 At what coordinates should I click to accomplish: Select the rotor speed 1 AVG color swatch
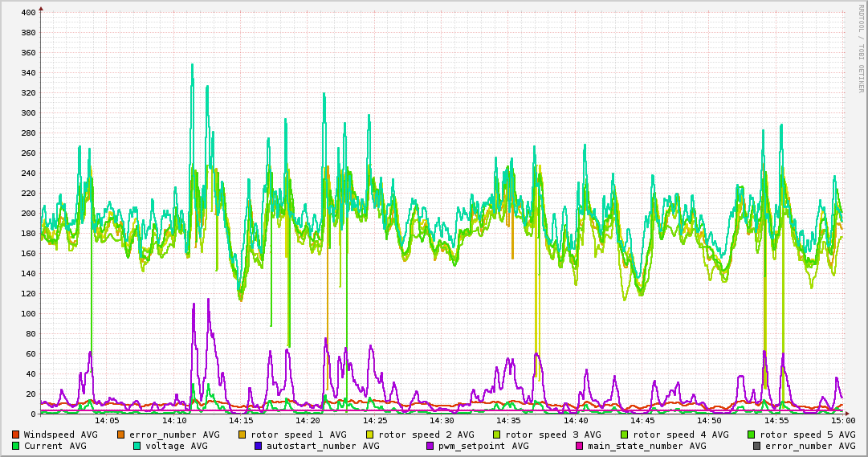(242, 435)
